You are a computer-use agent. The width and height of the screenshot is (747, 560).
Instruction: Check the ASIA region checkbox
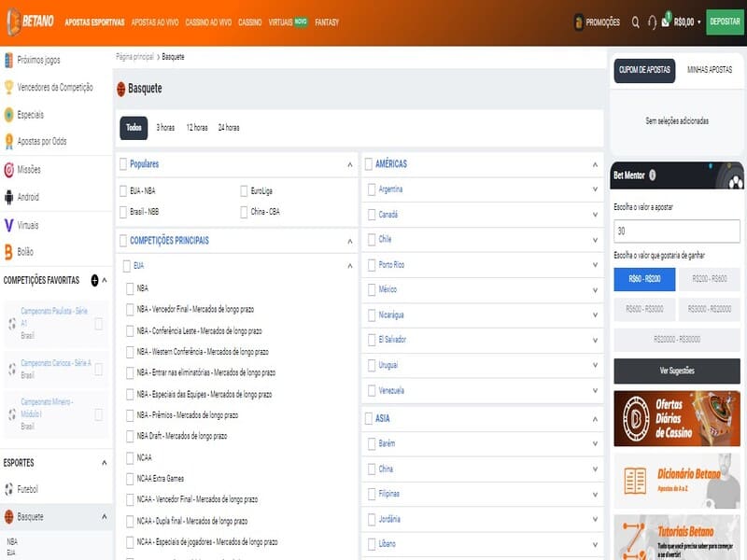pyautogui.click(x=368, y=418)
